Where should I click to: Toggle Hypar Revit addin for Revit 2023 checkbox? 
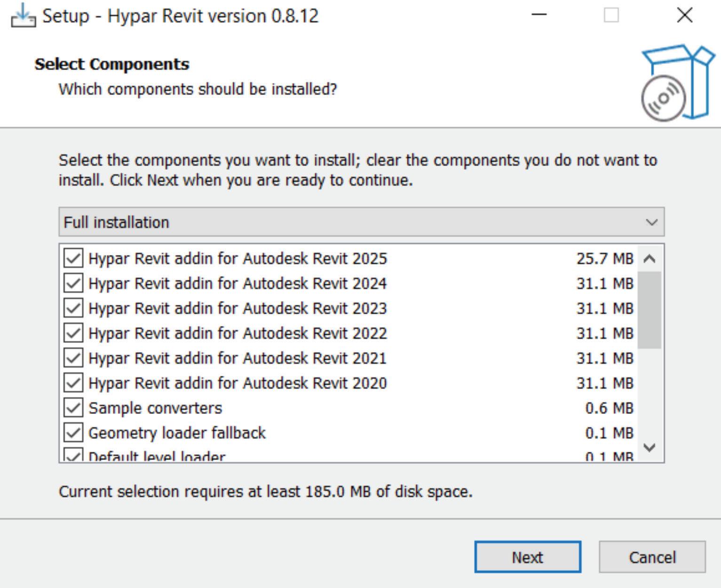tap(73, 308)
